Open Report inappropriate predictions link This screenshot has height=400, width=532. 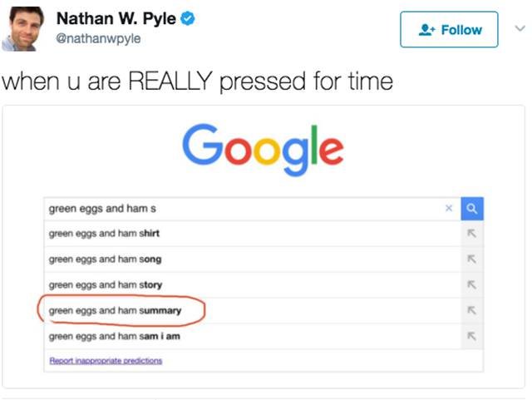coord(106,361)
